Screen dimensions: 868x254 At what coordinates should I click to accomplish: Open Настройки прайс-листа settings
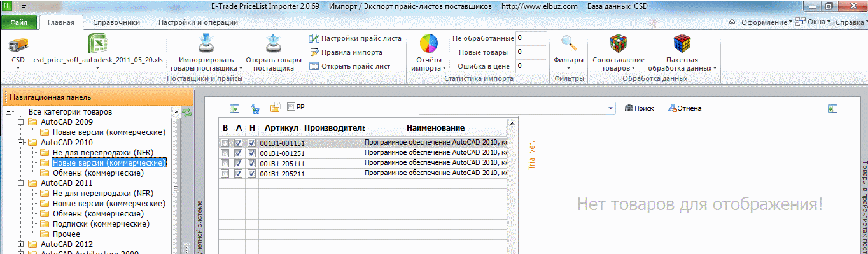[356, 38]
